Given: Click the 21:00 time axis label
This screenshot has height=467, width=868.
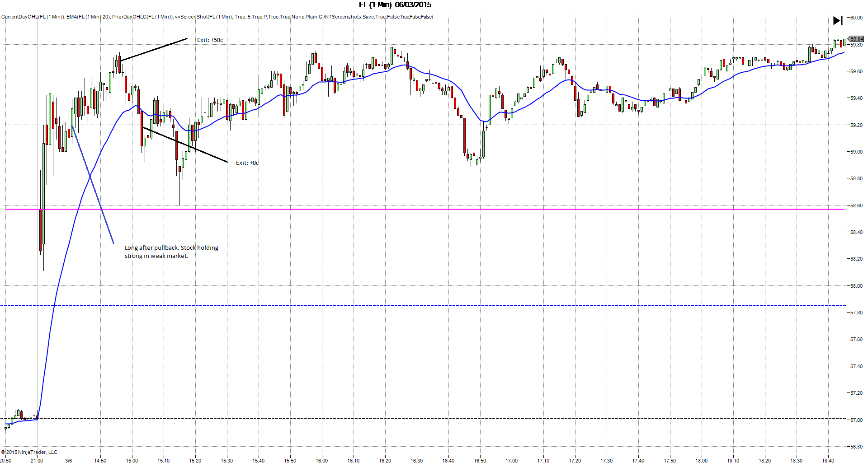Looking at the screenshot, I should tap(37, 461).
